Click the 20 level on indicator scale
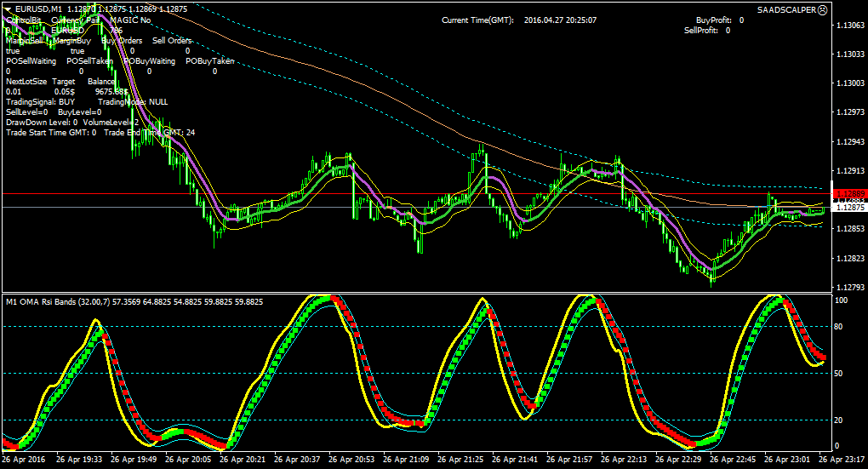 coord(838,420)
